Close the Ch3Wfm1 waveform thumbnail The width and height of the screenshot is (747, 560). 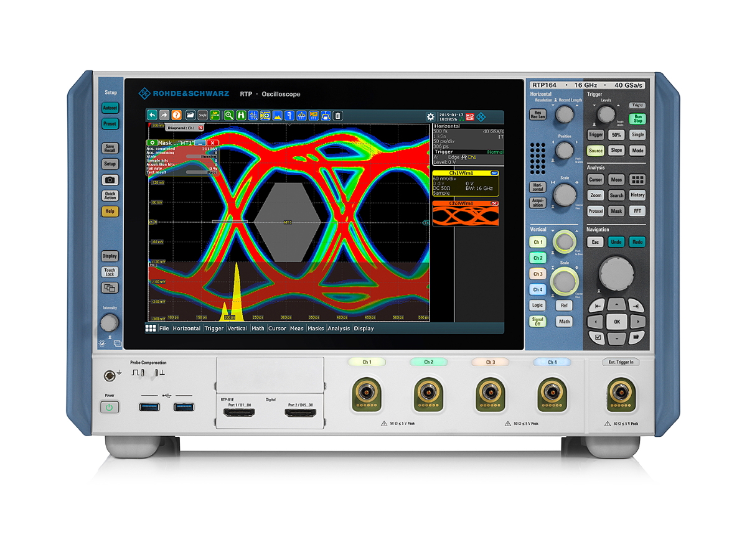[494, 204]
